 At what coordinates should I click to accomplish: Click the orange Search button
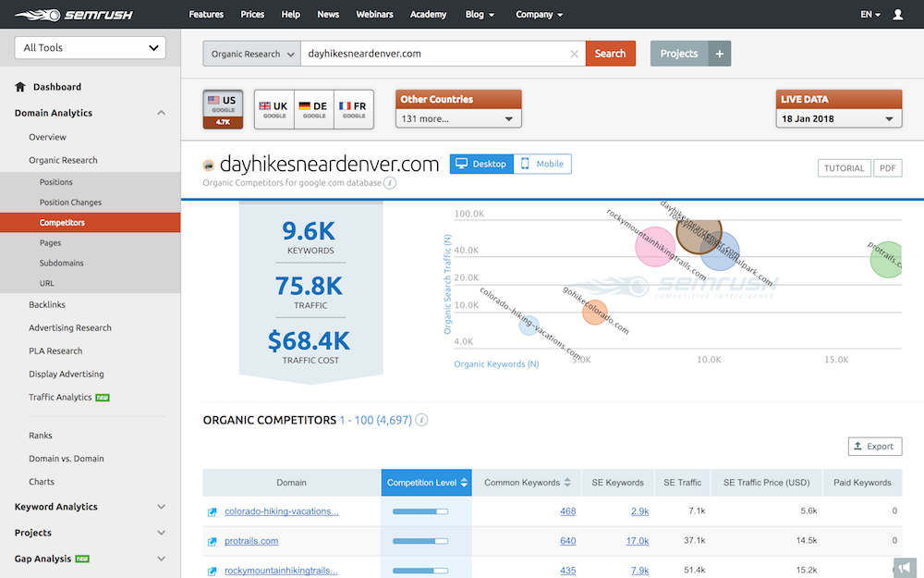click(x=611, y=54)
